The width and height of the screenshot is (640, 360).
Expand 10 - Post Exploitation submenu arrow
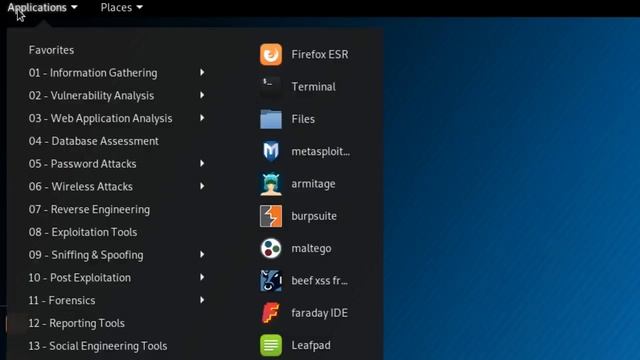[202, 277]
